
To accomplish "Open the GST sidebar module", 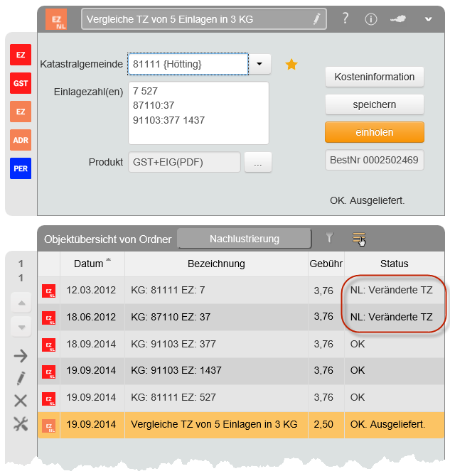I will (21, 83).
